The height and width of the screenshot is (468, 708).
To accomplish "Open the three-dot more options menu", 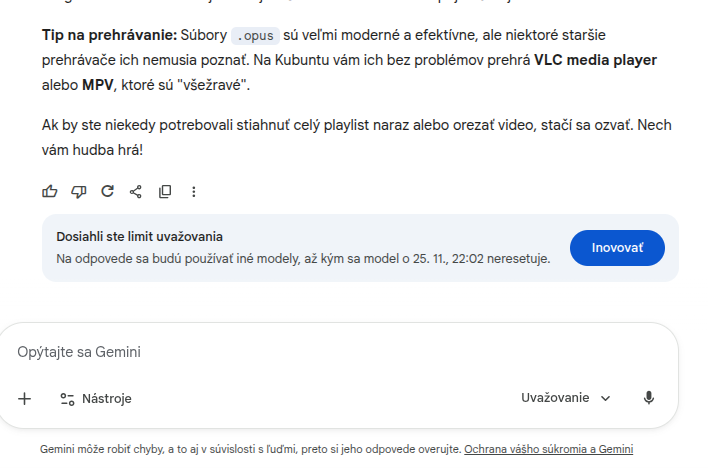I will click(194, 191).
